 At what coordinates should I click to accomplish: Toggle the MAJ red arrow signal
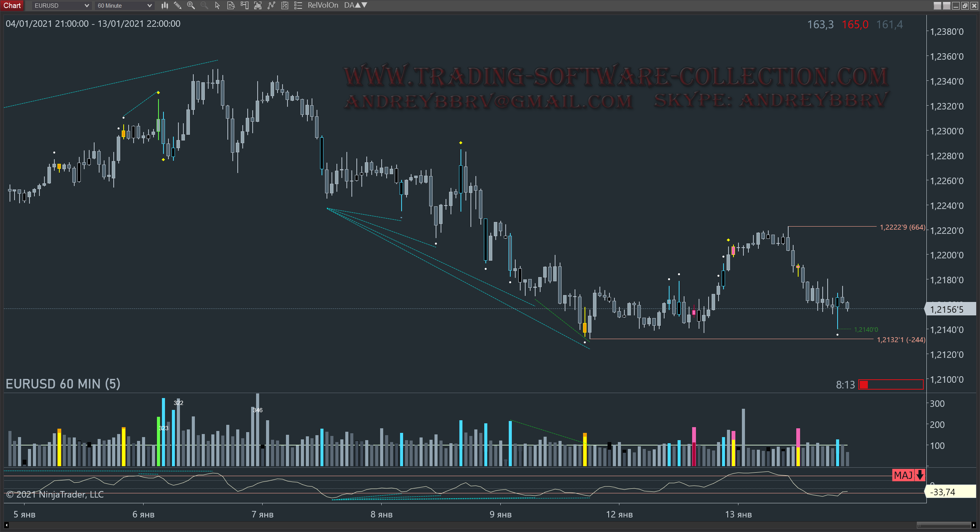pyautogui.click(x=908, y=475)
